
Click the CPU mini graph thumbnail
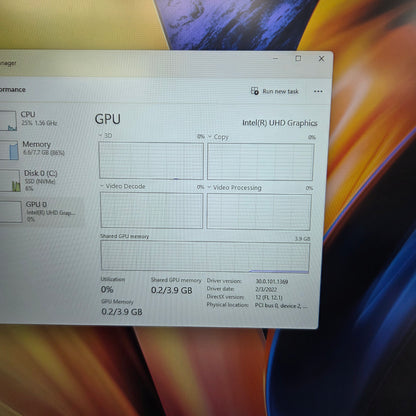tap(8, 121)
